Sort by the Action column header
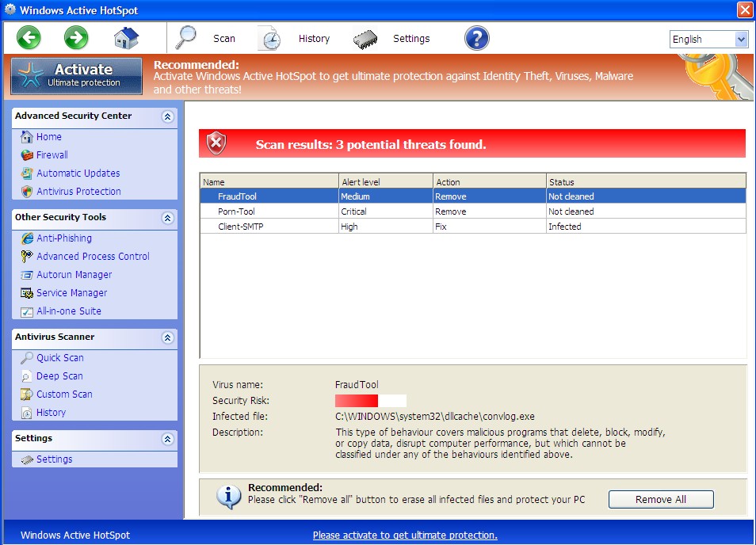Image resolution: width=756 pixels, height=545 pixels. (490, 181)
